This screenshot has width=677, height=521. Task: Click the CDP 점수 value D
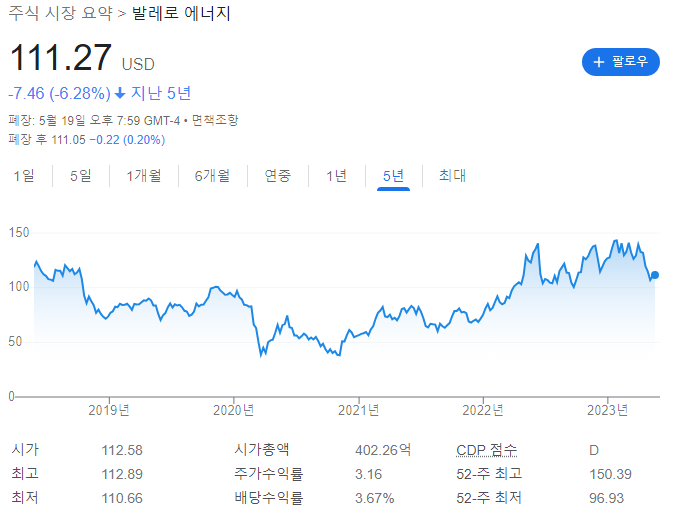(x=594, y=451)
